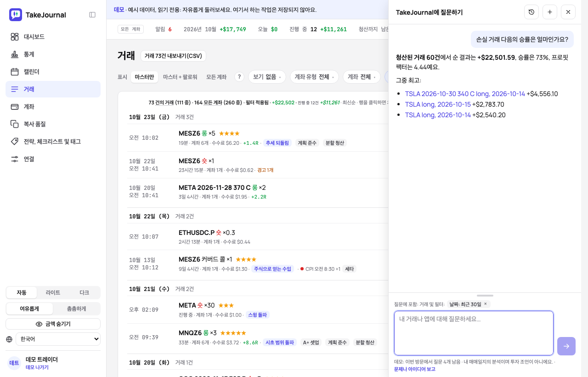The height and width of the screenshot is (377, 588).
Task: Open the 계좌 유형 전체 dropdown
Action: click(x=314, y=77)
